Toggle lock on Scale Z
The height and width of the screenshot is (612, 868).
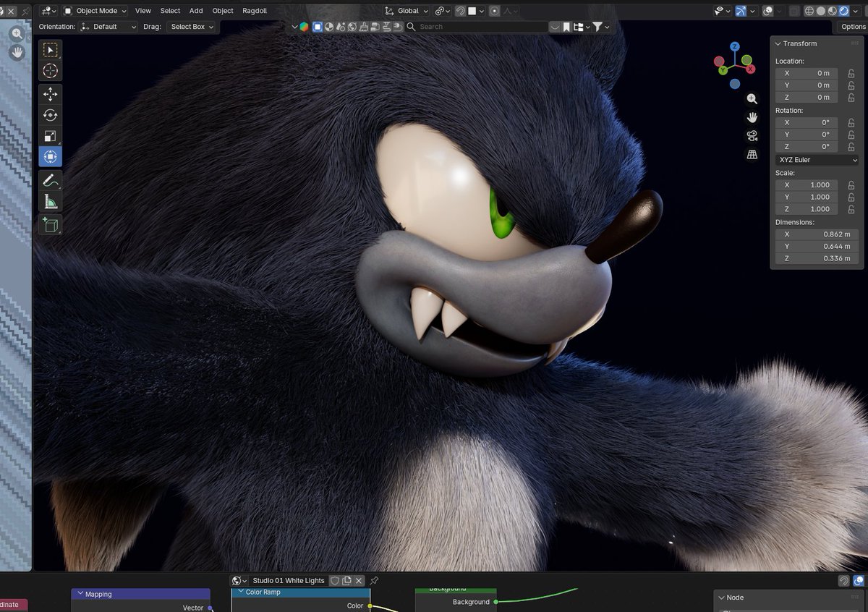click(x=851, y=209)
